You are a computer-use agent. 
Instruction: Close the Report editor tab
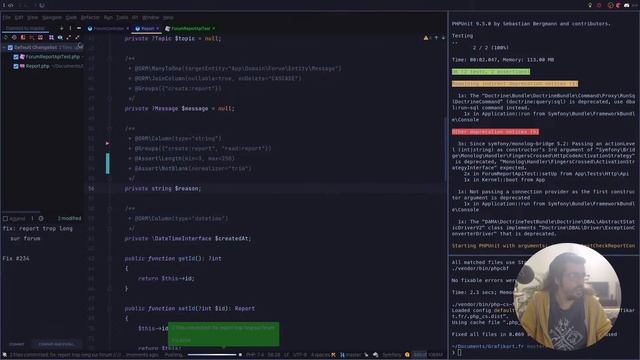(x=158, y=29)
